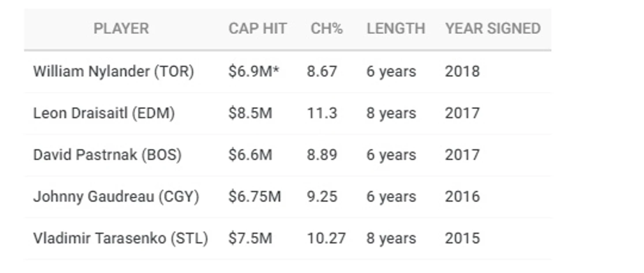Click Vladimir Tarasenko (STL) player name

pos(120,239)
